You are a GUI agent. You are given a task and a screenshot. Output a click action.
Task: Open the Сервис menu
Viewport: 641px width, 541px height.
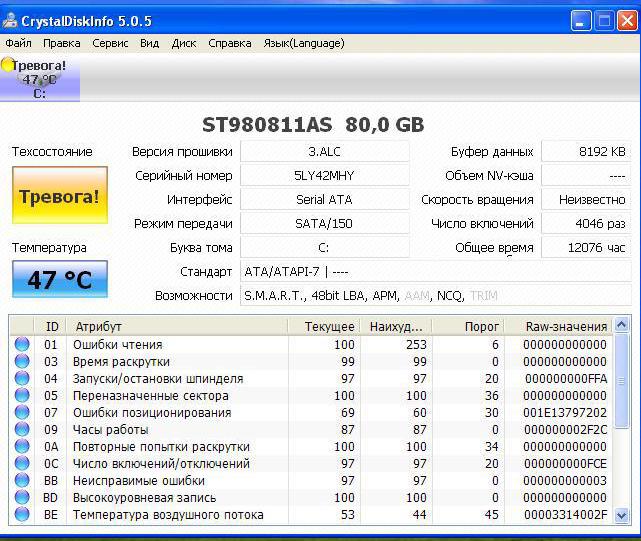point(110,43)
